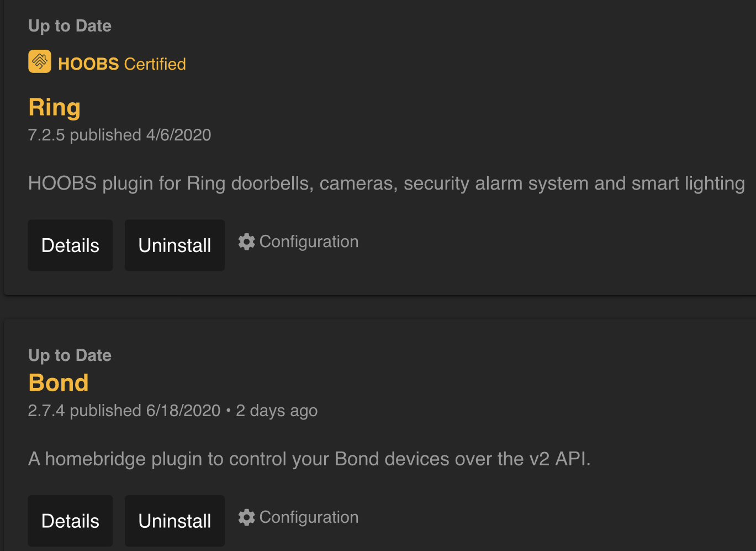
Task: Click the Up to Date status above Ring
Action: (x=70, y=26)
